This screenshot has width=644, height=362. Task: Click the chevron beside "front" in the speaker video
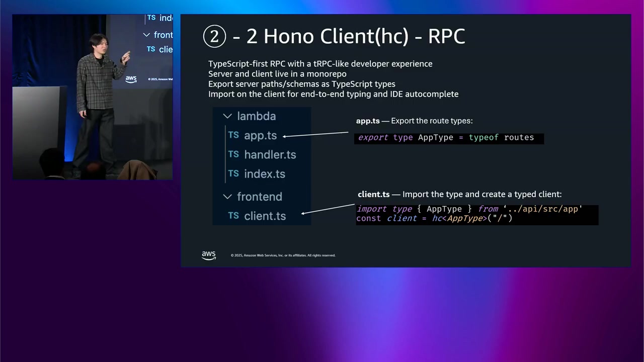[x=146, y=35]
